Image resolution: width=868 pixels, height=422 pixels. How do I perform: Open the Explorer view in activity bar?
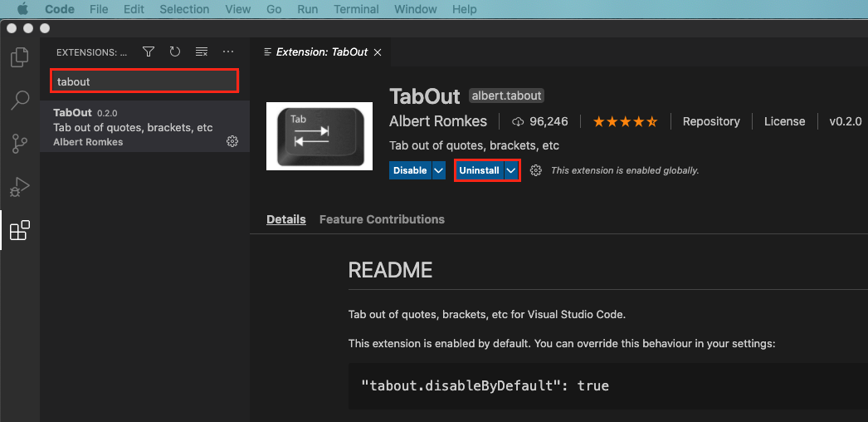(20, 57)
